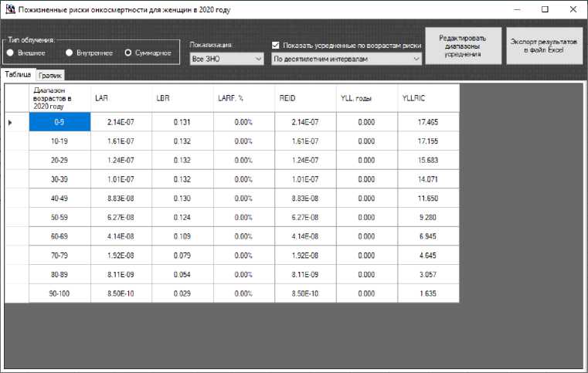Click Редактировать диапазоны усреднения button

[463, 46]
